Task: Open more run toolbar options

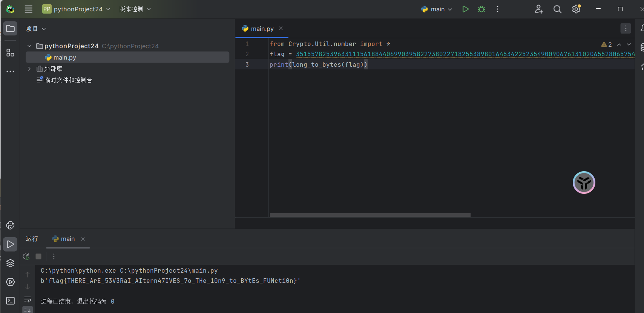Action: [x=54, y=256]
